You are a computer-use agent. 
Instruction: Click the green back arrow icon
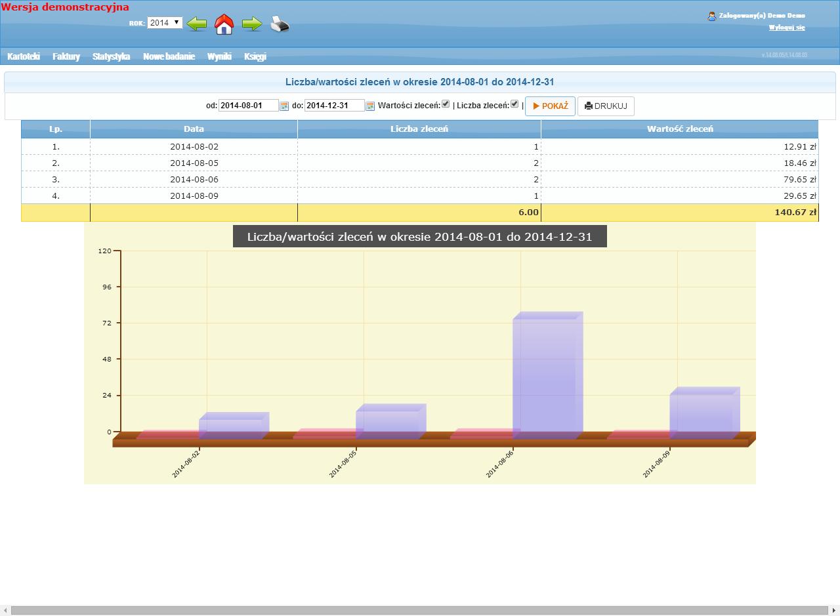pos(197,24)
